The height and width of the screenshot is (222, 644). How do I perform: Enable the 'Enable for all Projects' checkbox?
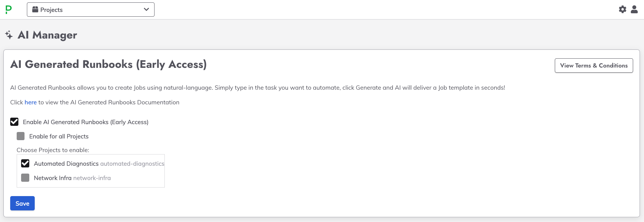click(20, 136)
